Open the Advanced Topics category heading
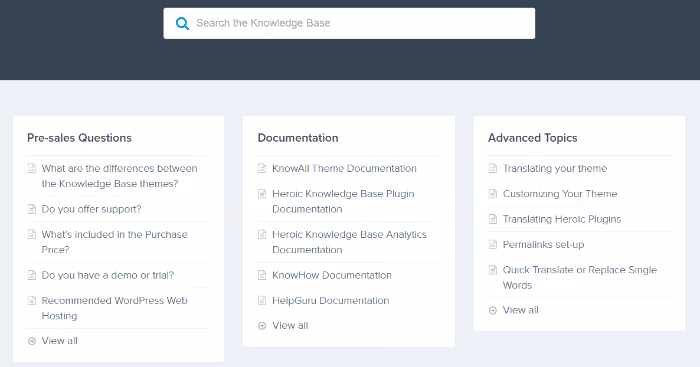The height and width of the screenshot is (367, 700). click(533, 138)
